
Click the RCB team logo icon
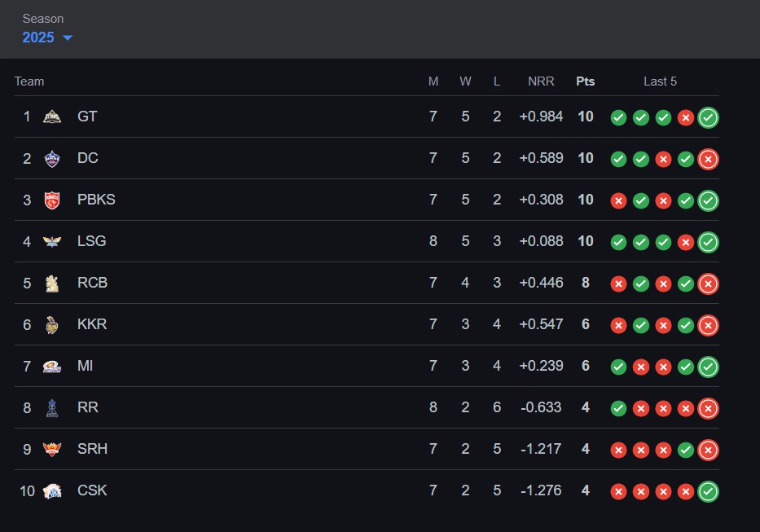pos(52,283)
